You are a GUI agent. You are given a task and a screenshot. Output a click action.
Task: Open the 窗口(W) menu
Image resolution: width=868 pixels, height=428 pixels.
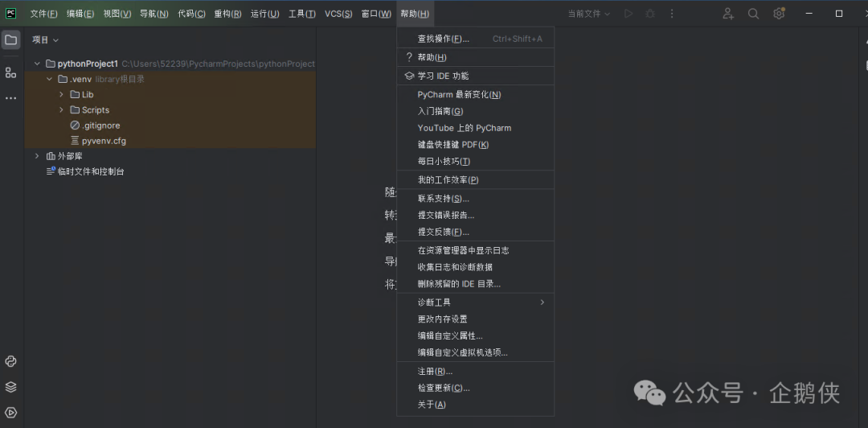point(376,14)
